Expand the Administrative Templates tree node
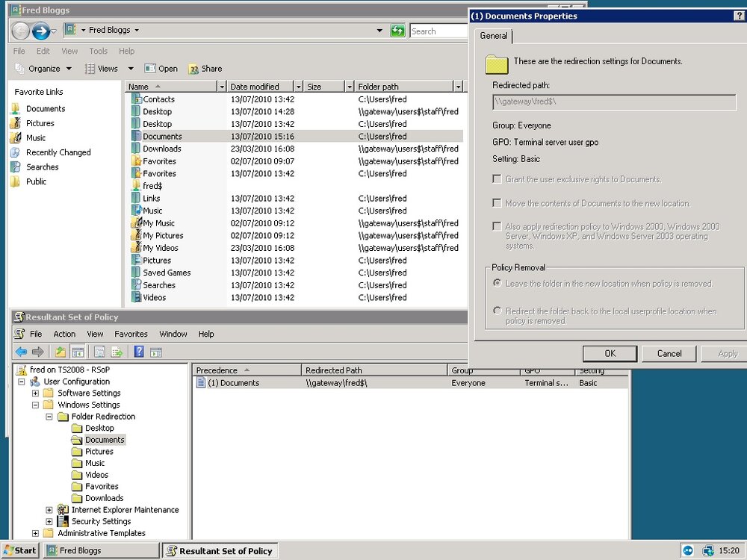Image resolution: width=747 pixels, height=560 pixels. click(x=35, y=533)
